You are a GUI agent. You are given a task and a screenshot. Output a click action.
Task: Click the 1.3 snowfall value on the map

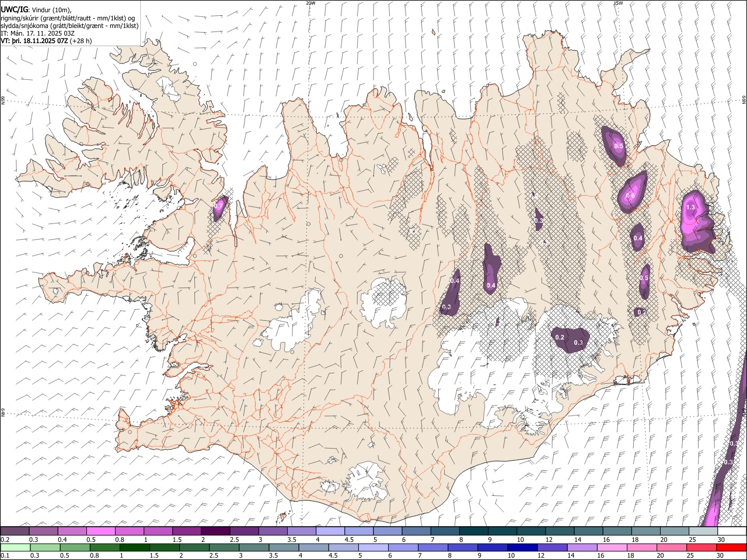(690, 207)
